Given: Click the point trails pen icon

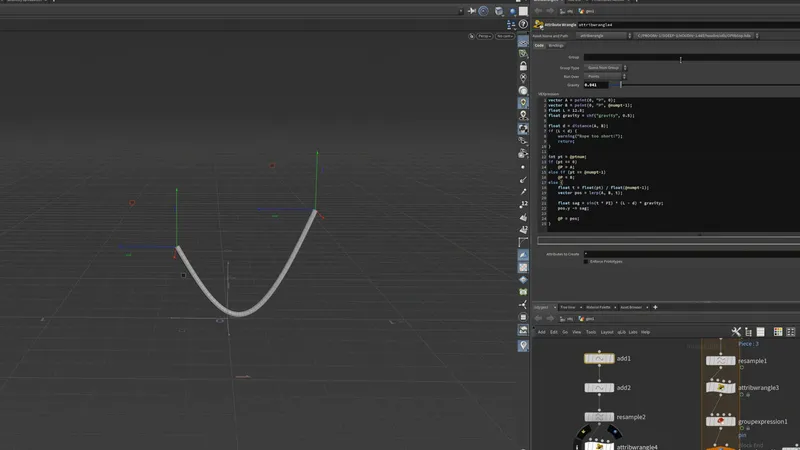Looking at the screenshot, I should [523, 192].
